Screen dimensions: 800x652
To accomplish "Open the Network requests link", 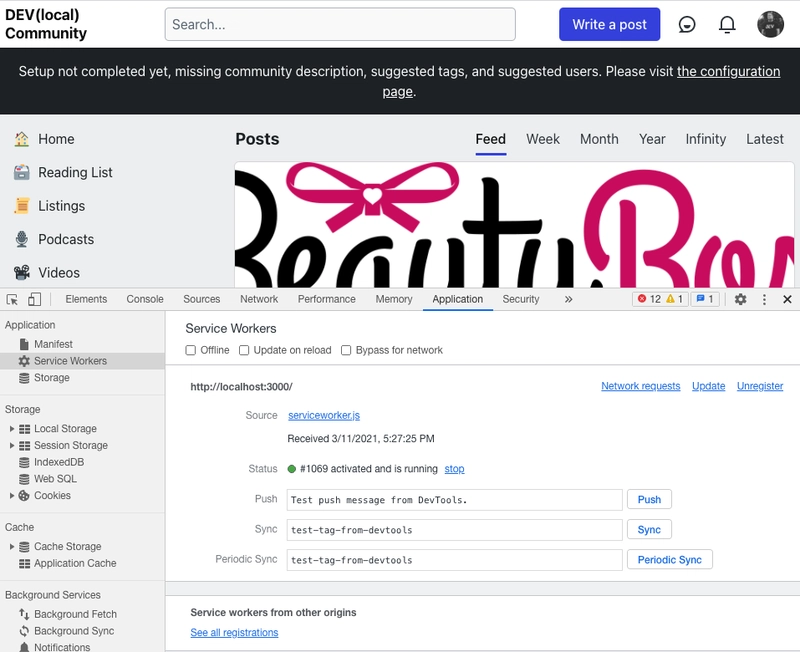I will (640, 386).
